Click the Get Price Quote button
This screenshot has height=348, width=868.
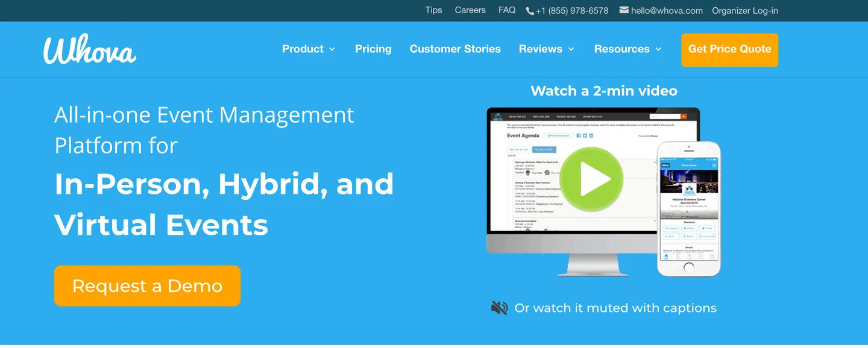click(729, 49)
